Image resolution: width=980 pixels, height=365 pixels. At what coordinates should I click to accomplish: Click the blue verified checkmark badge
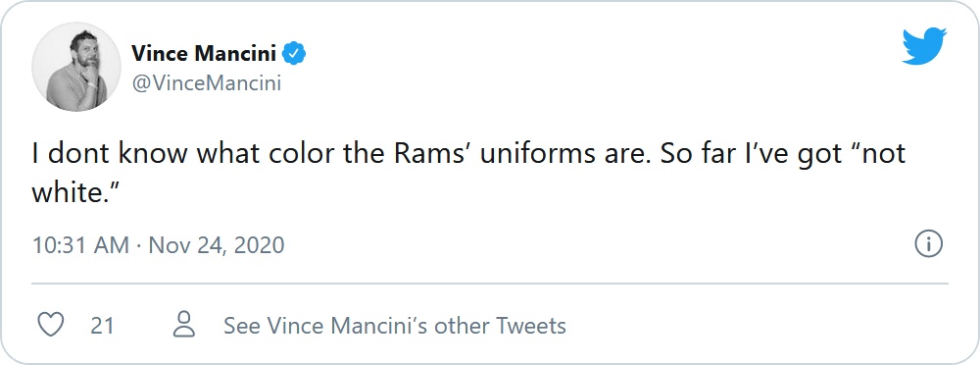click(x=294, y=55)
